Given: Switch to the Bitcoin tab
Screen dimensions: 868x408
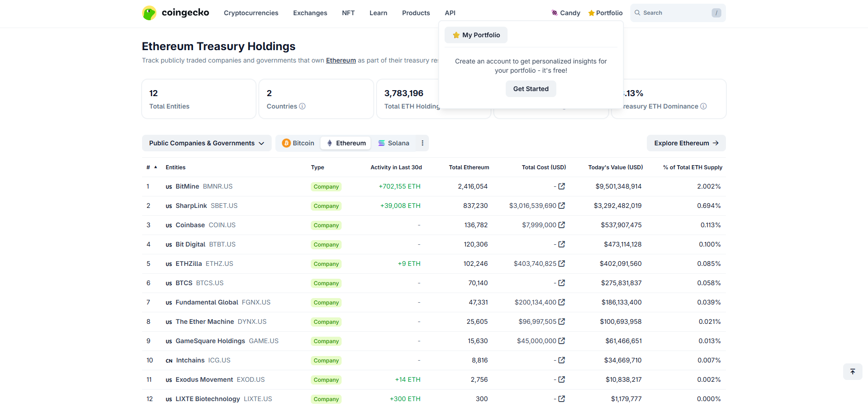Looking at the screenshot, I should [298, 143].
